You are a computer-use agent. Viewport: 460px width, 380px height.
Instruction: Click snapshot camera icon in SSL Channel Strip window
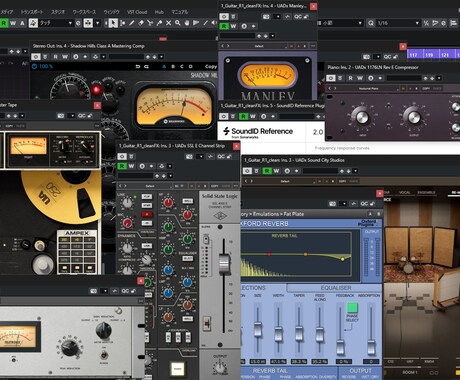tap(189, 156)
